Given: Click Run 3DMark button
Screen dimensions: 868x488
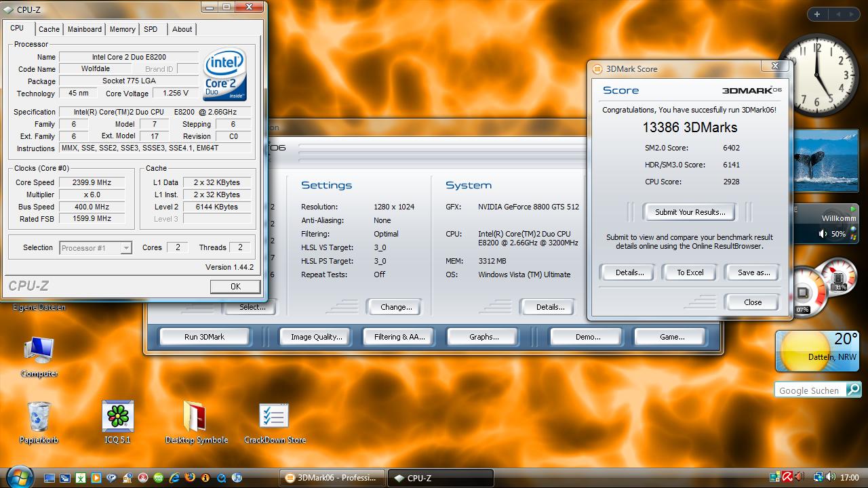Looking at the screenshot, I should [204, 337].
